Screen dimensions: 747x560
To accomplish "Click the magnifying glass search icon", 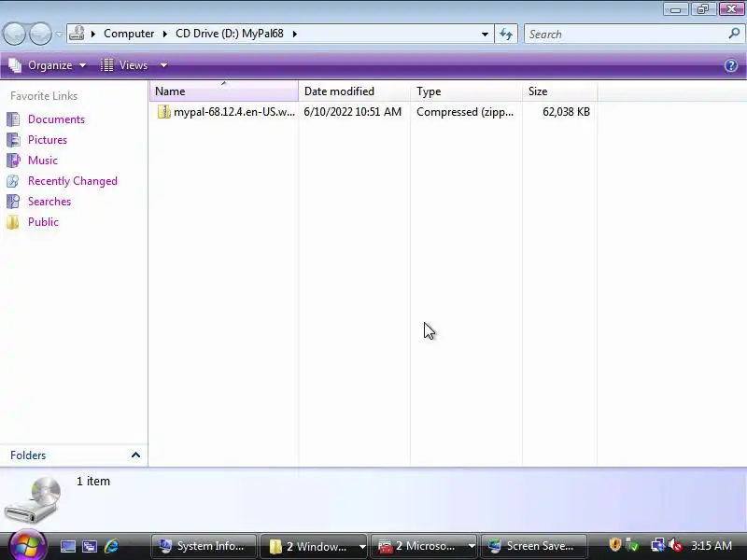I will click(734, 34).
